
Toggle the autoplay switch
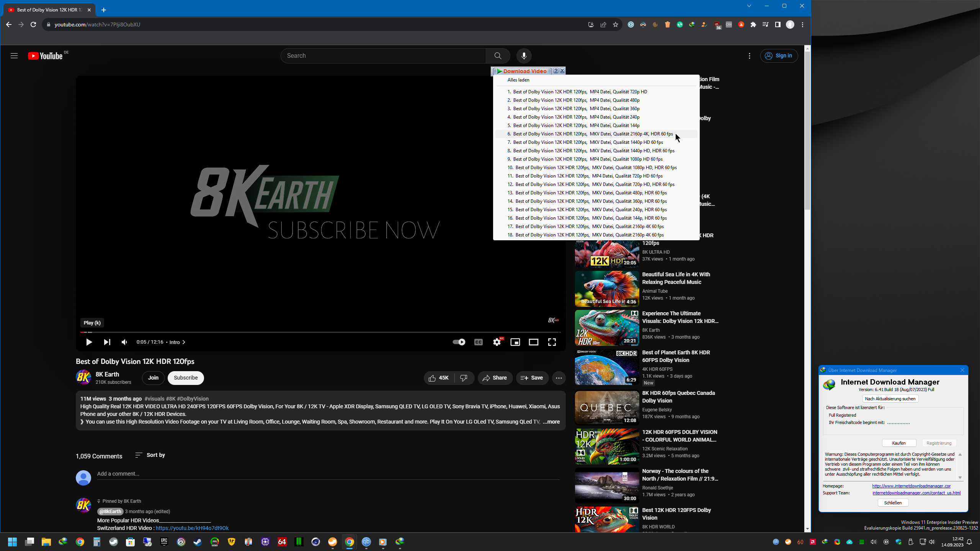tap(459, 342)
